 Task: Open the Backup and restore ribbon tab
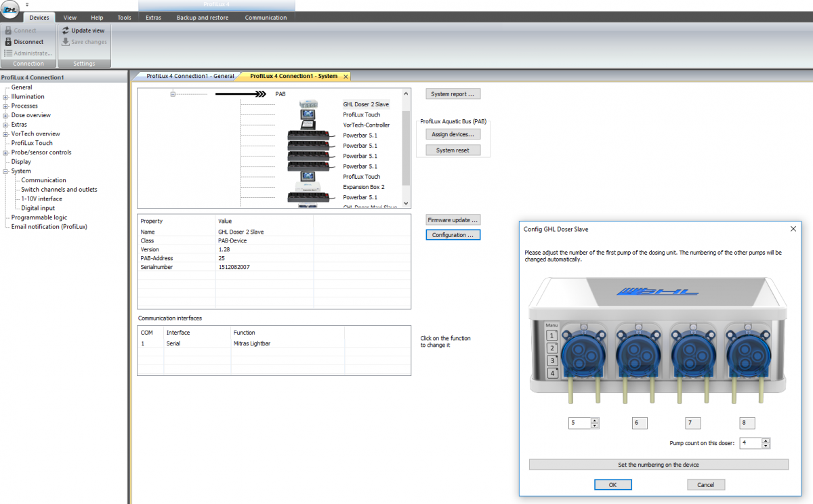[x=203, y=18]
